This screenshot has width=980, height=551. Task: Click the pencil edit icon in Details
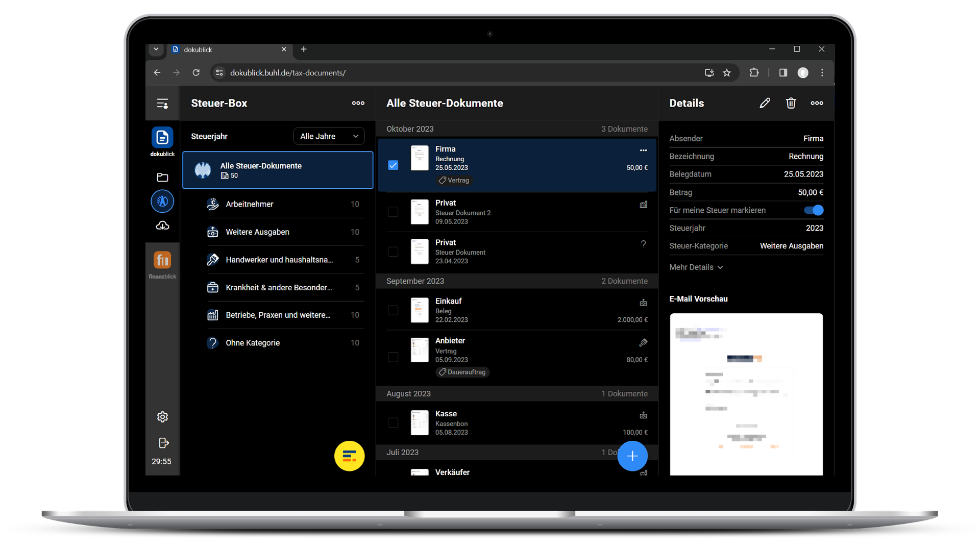pos(765,103)
